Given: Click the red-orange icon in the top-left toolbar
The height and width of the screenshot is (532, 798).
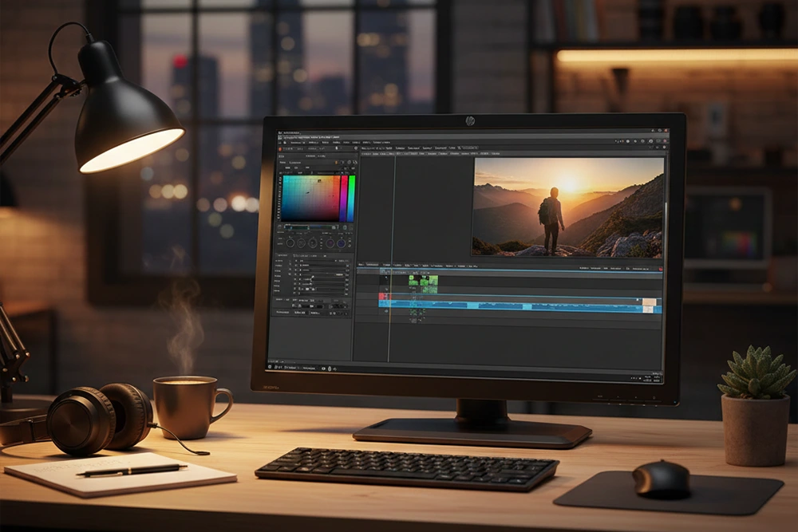Looking at the screenshot, I should pyautogui.click(x=280, y=148).
